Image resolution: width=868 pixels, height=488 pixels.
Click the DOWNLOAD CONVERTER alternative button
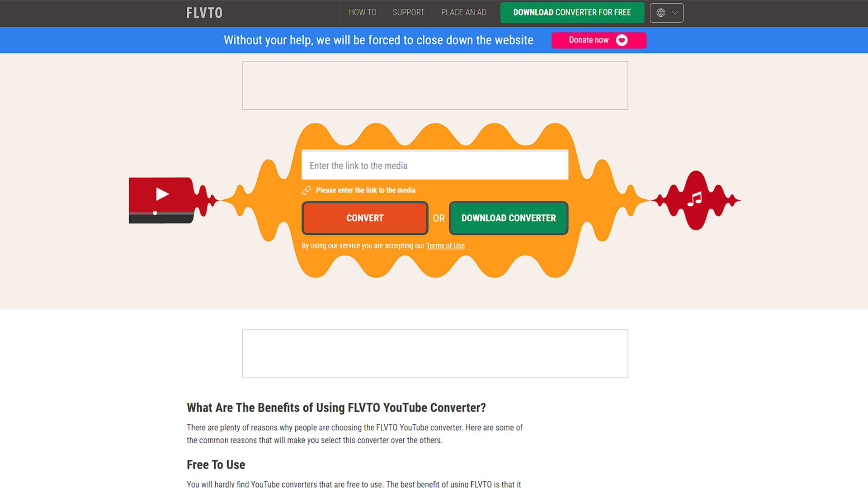(x=509, y=218)
